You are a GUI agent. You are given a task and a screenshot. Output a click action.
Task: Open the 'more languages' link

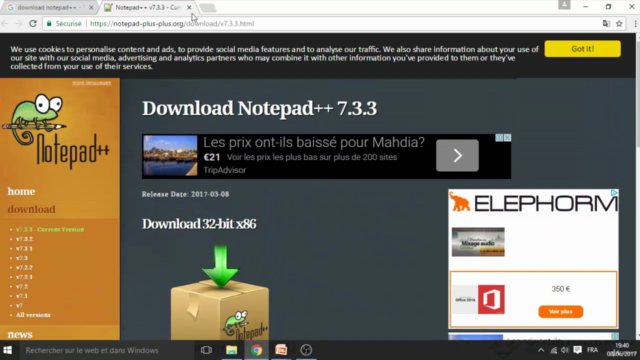91,82
